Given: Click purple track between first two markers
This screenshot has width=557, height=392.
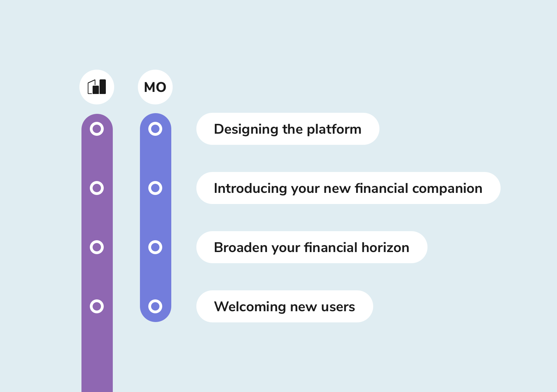Looking at the screenshot, I should (97, 158).
